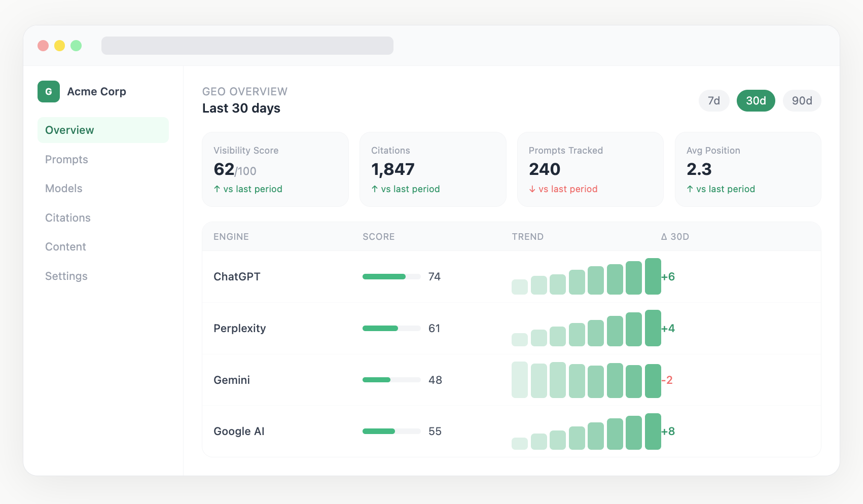863x504 pixels.
Task: Click the +6 delta value for ChatGPT
Action: tap(668, 277)
